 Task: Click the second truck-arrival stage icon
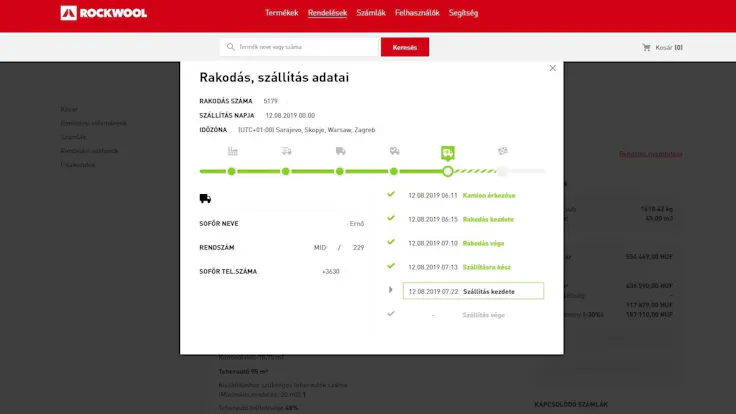(286, 151)
